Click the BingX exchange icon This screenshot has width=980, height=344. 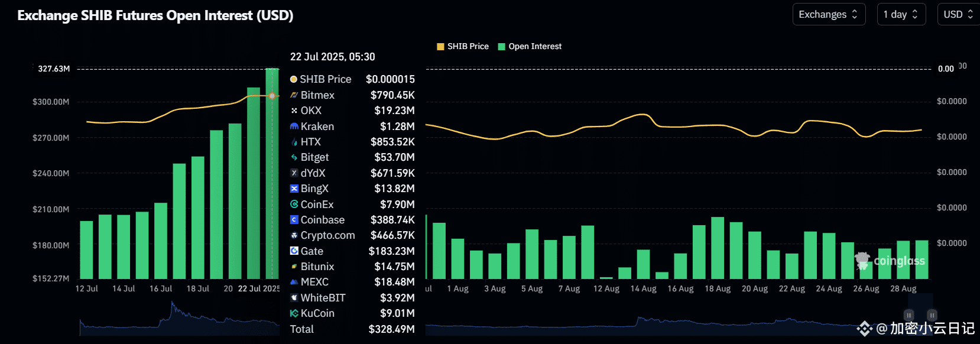coord(294,189)
